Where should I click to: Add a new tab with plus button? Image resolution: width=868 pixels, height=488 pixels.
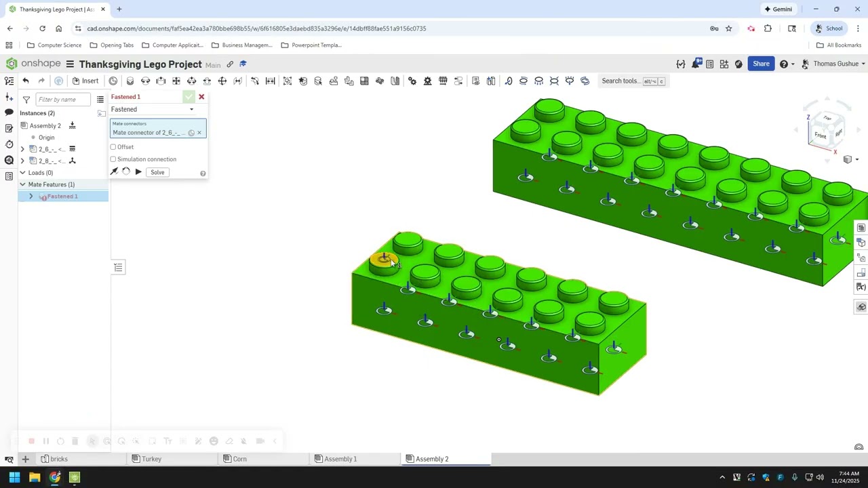coord(25,459)
